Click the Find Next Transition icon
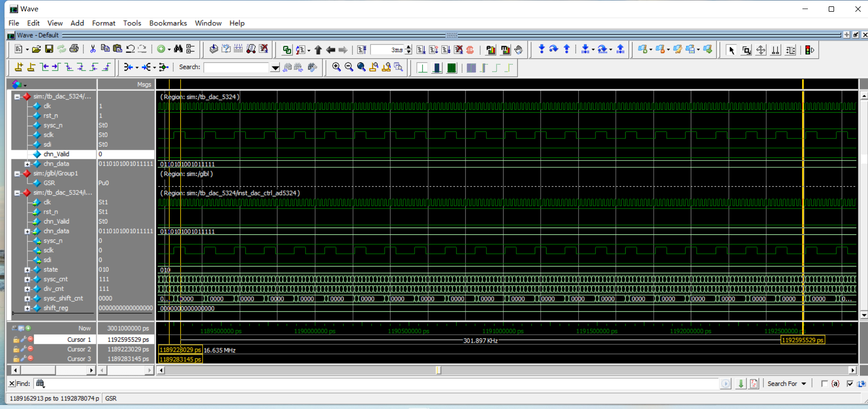The image size is (868, 409). click(56, 67)
